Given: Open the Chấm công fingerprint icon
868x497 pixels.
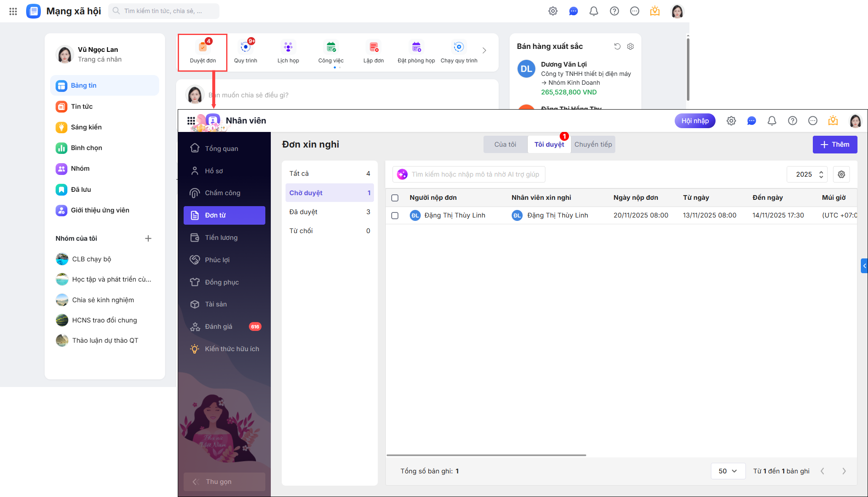Looking at the screenshot, I should 195,193.
